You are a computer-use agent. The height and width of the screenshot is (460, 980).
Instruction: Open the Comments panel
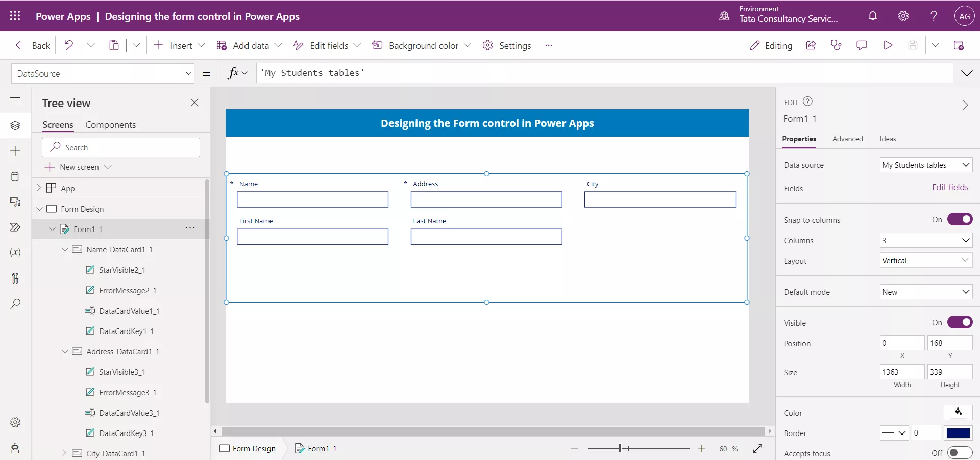(862, 45)
